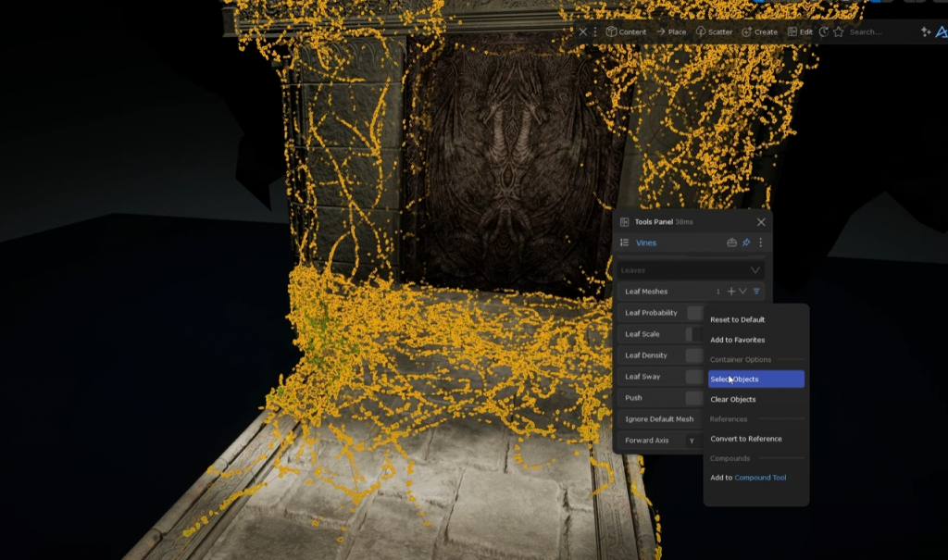Click the Vines tool name link
This screenshot has width=948, height=560.
pos(645,243)
